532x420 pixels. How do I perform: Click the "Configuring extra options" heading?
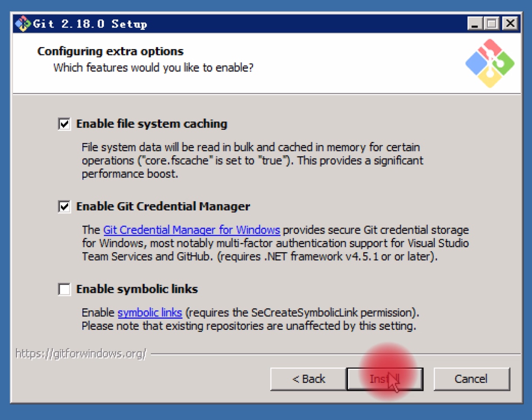pyautogui.click(x=110, y=51)
